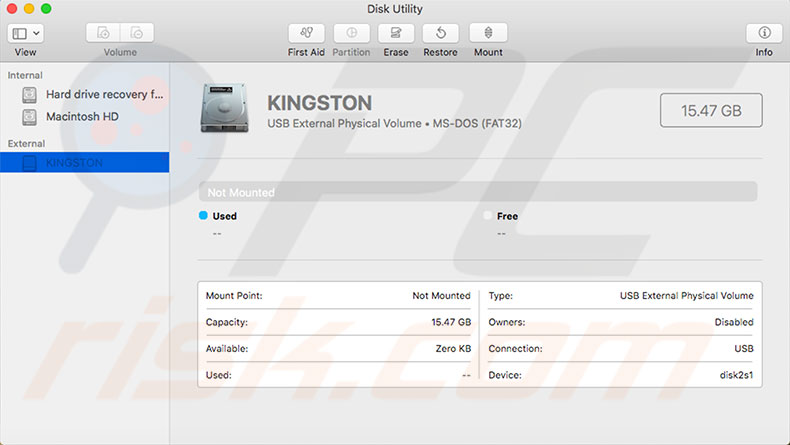This screenshot has height=445, width=790.
Task: Click the Type value in info table
Action: coord(686,296)
